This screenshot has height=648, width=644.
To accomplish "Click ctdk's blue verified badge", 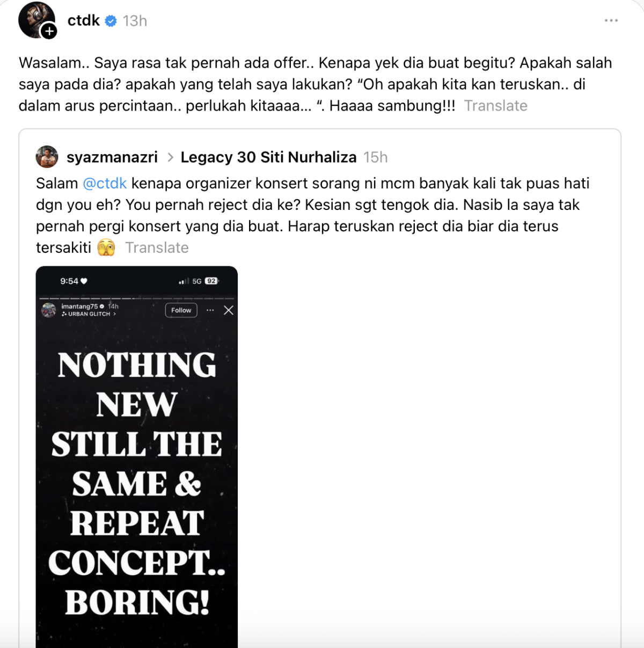I will click(111, 21).
